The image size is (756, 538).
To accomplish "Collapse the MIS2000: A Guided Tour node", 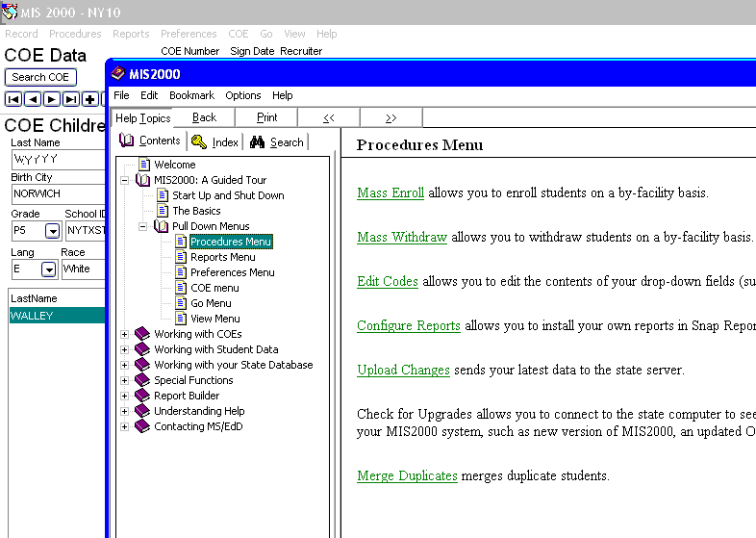I will tap(124, 181).
